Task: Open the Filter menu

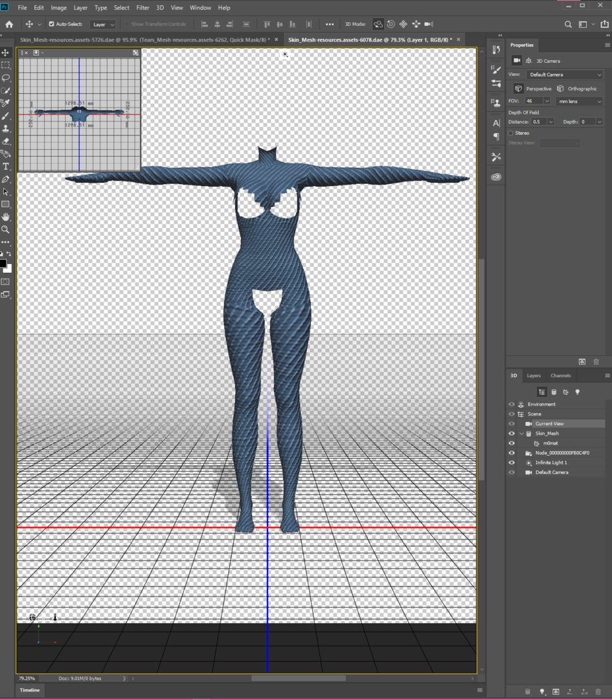Action: [x=142, y=8]
